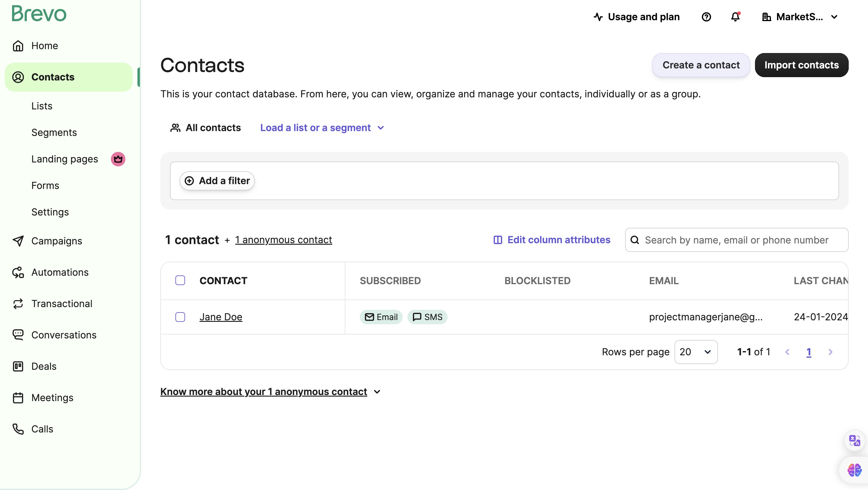Go to Segments in sidebar
868x490 pixels.
[x=54, y=132]
